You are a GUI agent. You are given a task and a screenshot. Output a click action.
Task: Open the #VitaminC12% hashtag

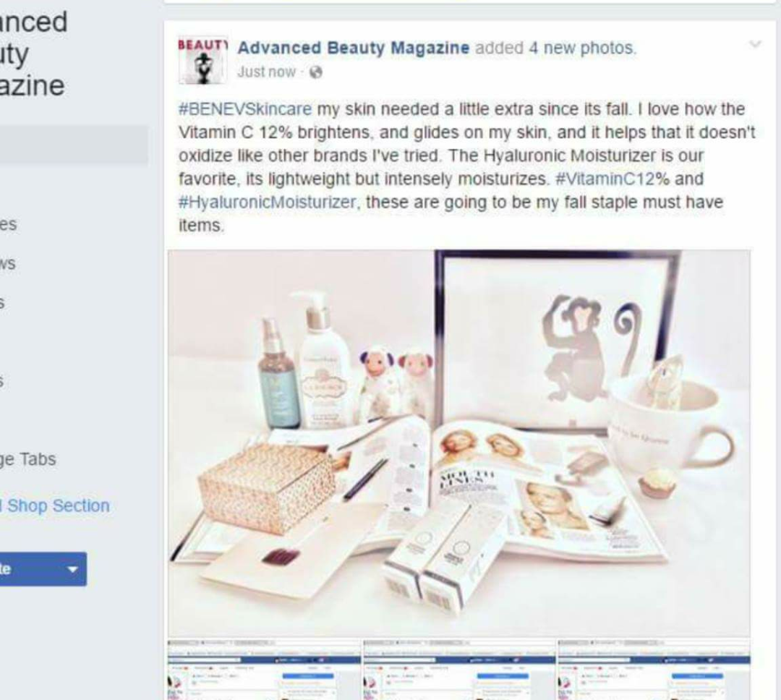(x=613, y=179)
